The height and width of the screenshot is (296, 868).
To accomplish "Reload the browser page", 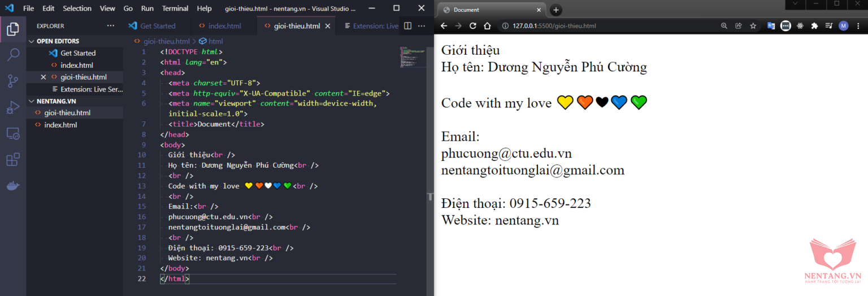I will point(473,26).
